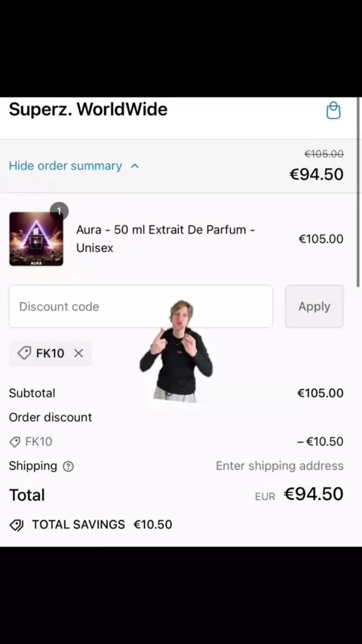Remove the FK10 discount code with the X
The image size is (362, 644).
point(78,353)
